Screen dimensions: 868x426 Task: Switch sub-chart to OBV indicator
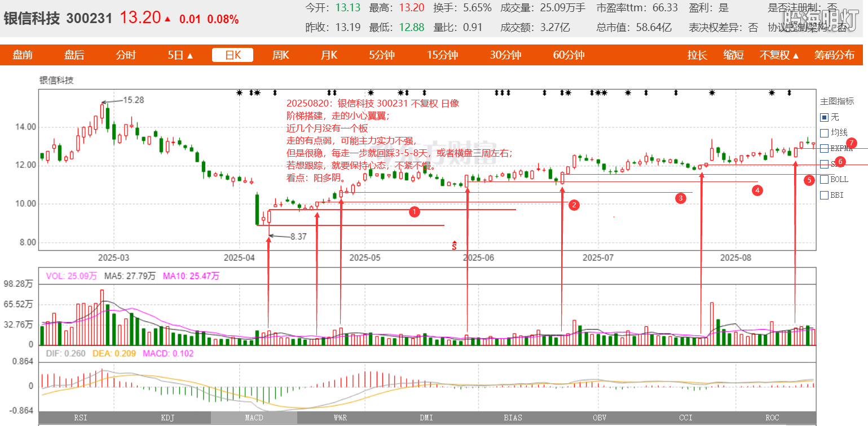(x=600, y=418)
